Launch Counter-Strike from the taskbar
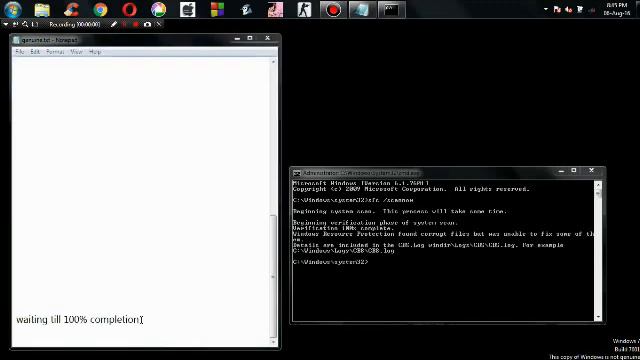Image resolution: width=640 pixels, height=360 pixels. [x=304, y=9]
